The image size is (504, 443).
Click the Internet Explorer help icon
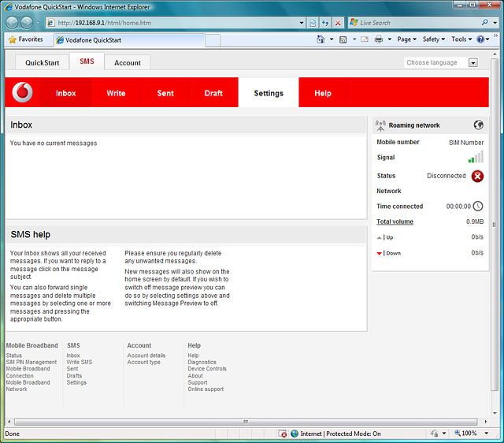(x=480, y=39)
